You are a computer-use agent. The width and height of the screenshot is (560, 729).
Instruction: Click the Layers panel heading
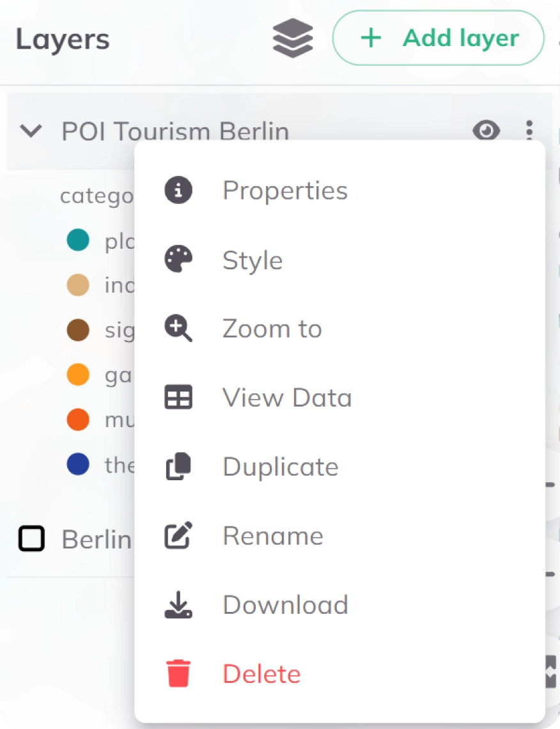pos(62,38)
